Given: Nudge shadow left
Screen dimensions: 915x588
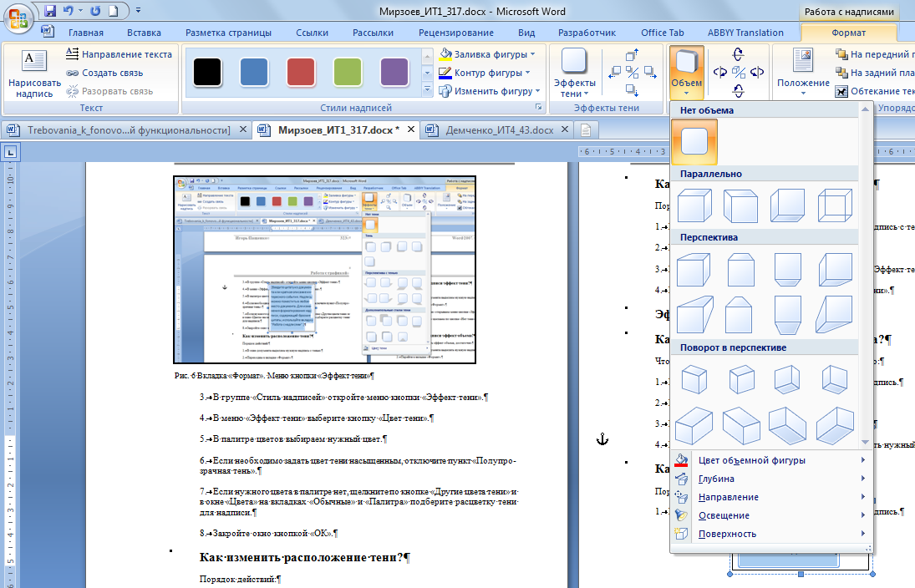Looking at the screenshot, I should 615,73.
